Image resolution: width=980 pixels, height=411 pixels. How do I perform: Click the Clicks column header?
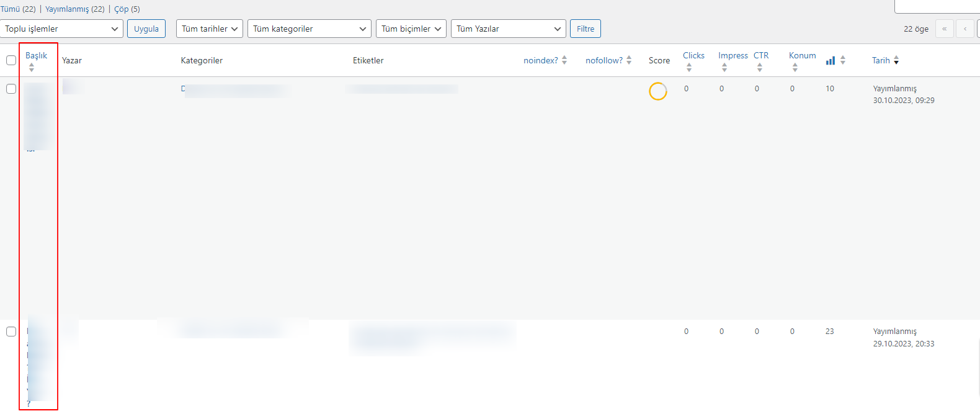[x=693, y=55]
